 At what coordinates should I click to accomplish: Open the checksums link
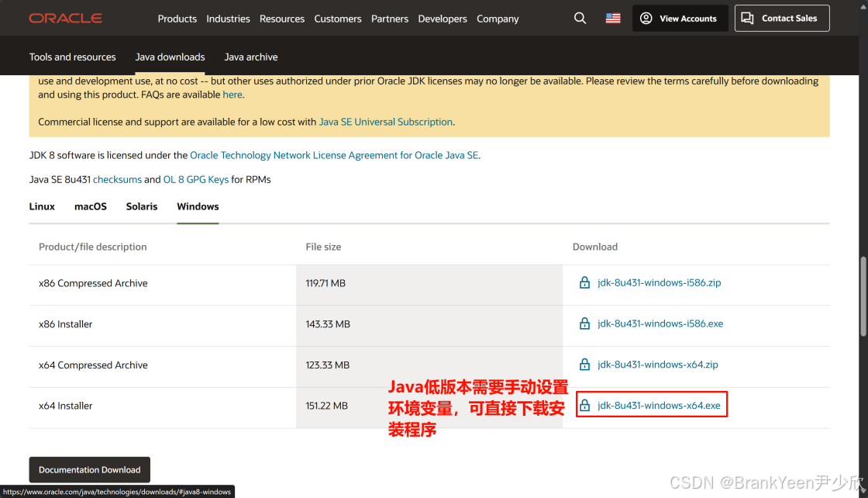117,179
